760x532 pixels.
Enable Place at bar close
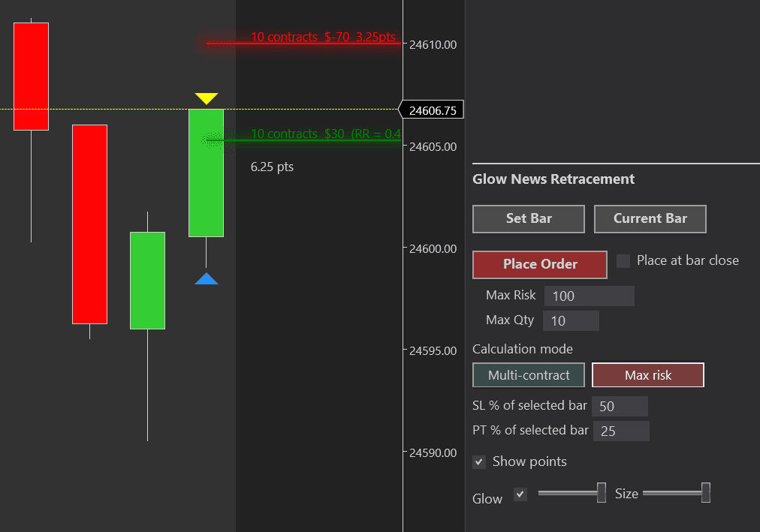tap(623, 260)
